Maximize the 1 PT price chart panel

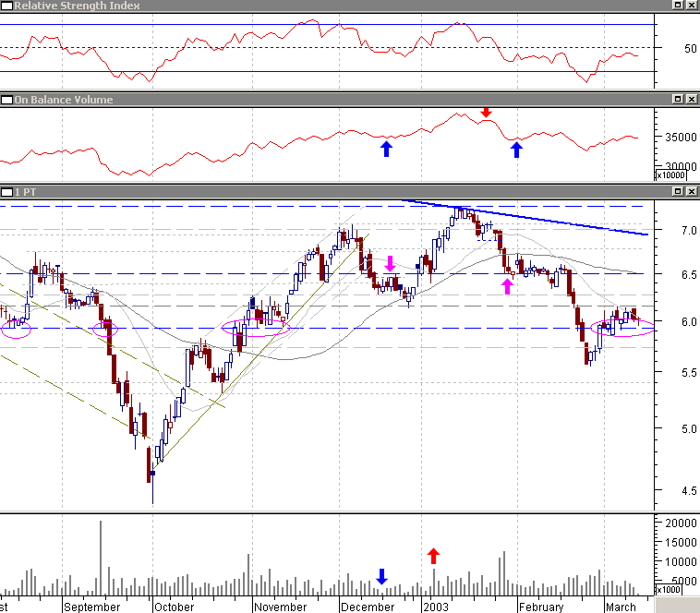point(677,191)
